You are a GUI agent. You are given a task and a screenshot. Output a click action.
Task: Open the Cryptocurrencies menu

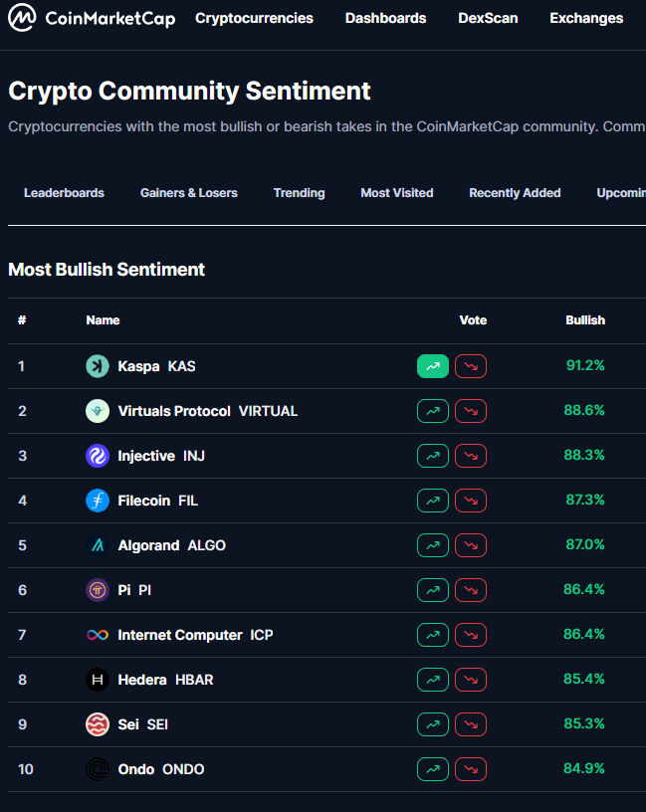click(254, 18)
